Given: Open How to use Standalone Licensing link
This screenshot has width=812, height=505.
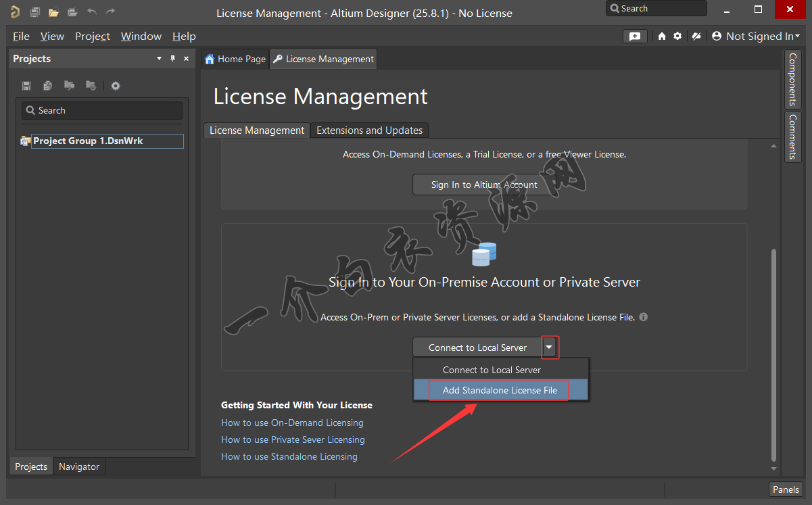Looking at the screenshot, I should tap(289, 456).
